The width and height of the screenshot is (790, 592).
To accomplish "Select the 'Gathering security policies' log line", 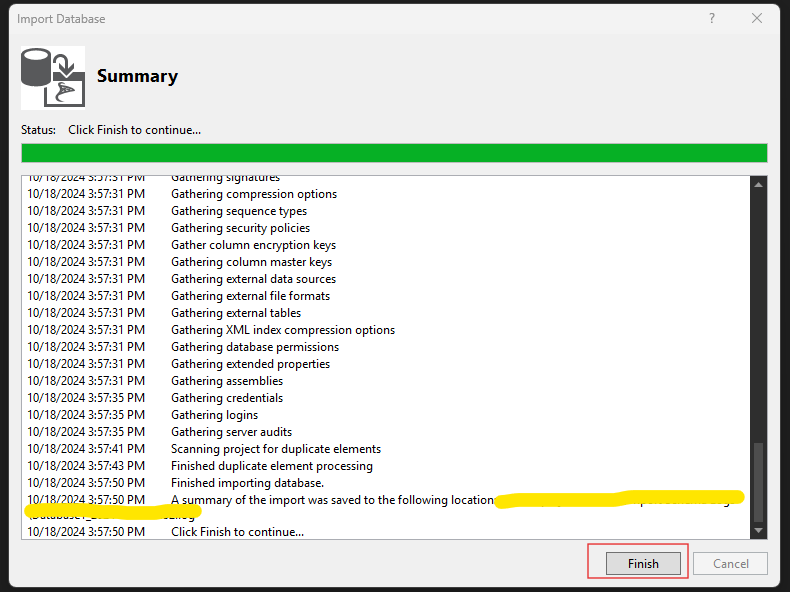I will tap(240, 228).
